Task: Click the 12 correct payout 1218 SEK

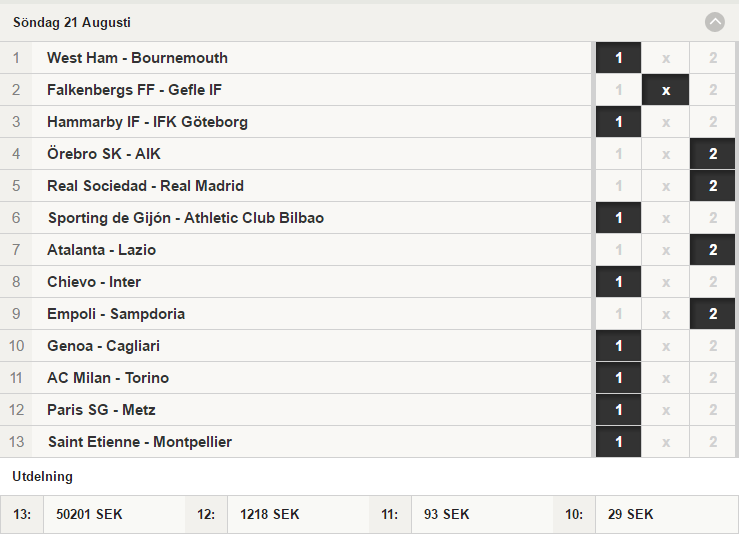Action: point(270,514)
